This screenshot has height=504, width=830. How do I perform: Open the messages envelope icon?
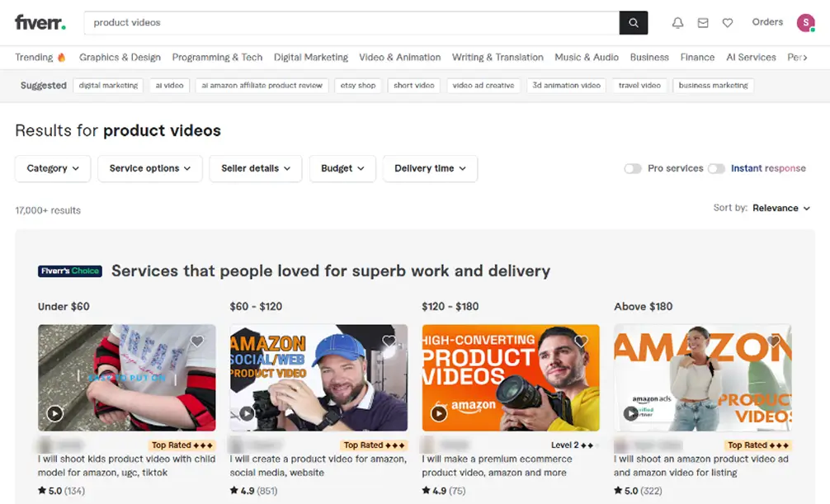(x=703, y=23)
